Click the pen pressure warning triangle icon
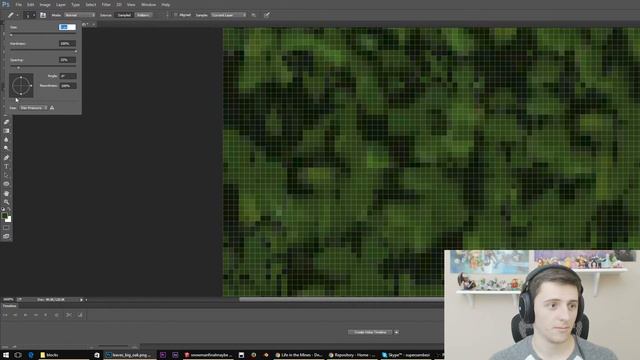Viewport: 640px width, 360px height. (52, 108)
